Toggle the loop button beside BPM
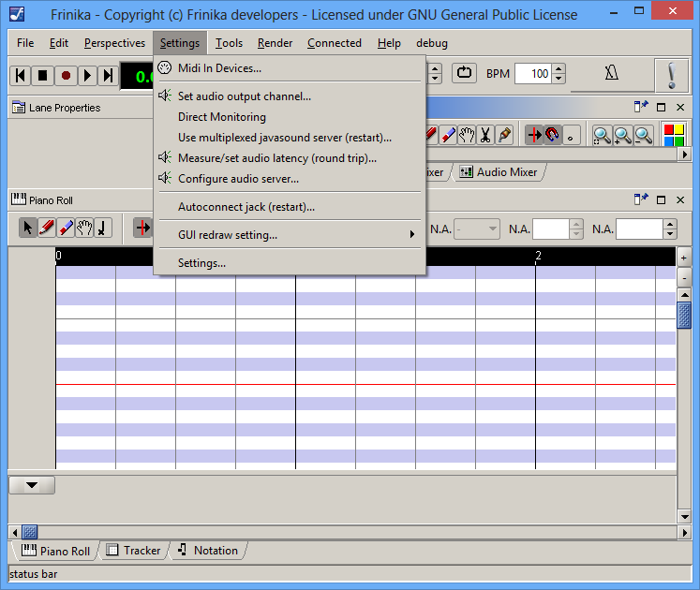This screenshot has height=590, width=700. (464, 73)
